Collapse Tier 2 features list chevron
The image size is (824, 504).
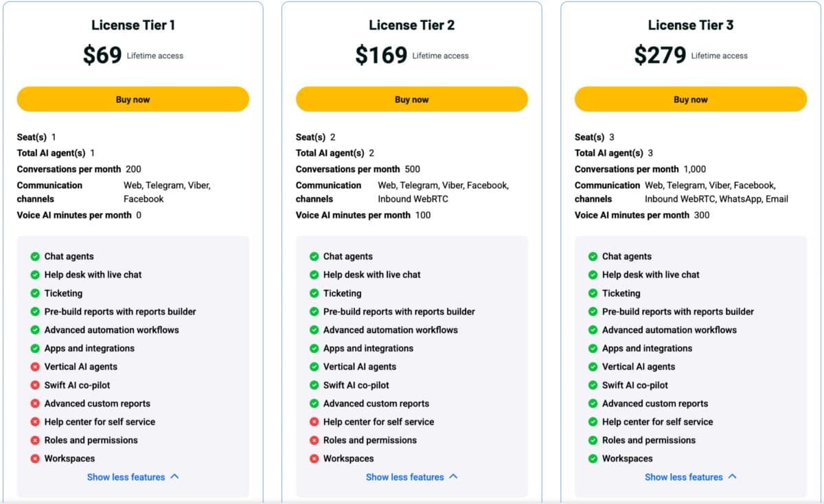[453, 477]
